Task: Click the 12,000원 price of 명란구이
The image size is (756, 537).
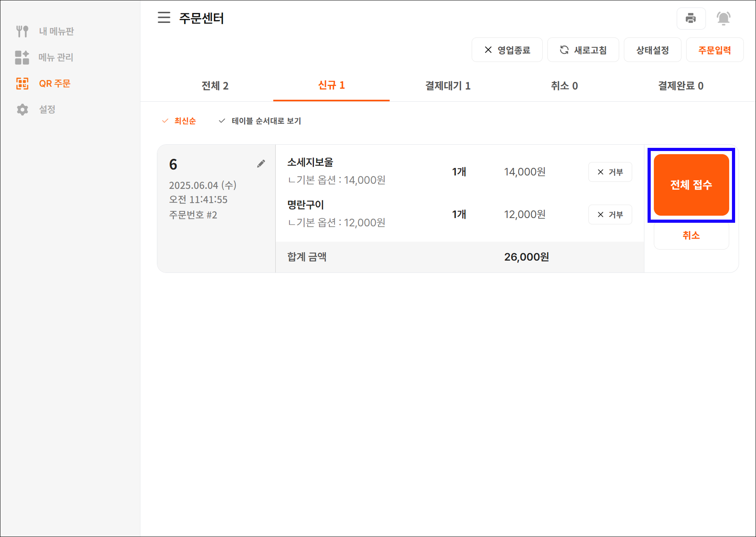Action: pyautogui.click(x=525, y=214)
